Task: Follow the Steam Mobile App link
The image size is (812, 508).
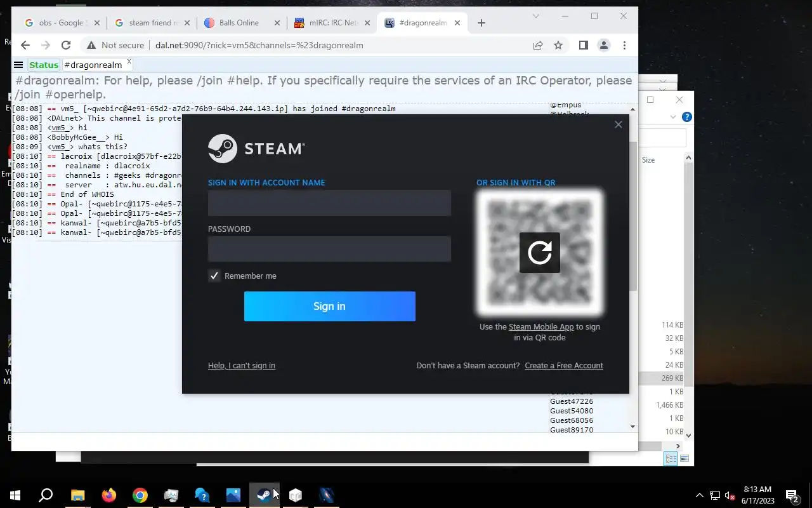Action: point(541,327)
